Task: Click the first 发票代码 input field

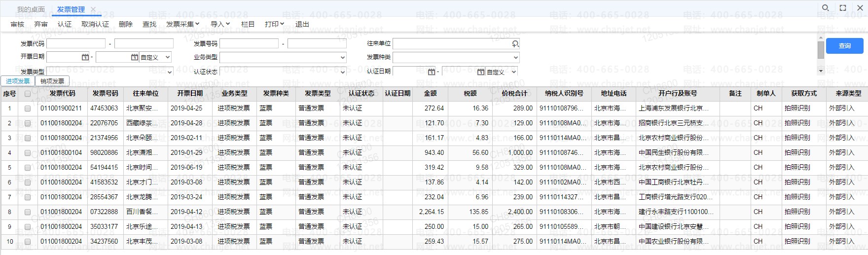Action: (x=76, y=44)
